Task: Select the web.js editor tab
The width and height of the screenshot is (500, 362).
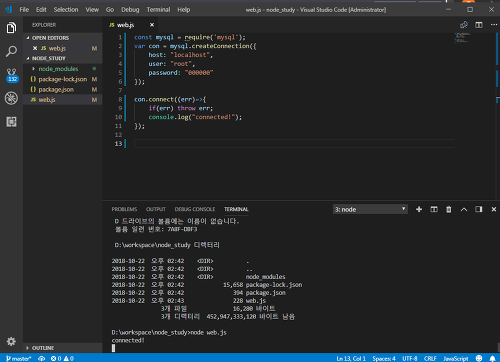Action: tap(130, 25)
